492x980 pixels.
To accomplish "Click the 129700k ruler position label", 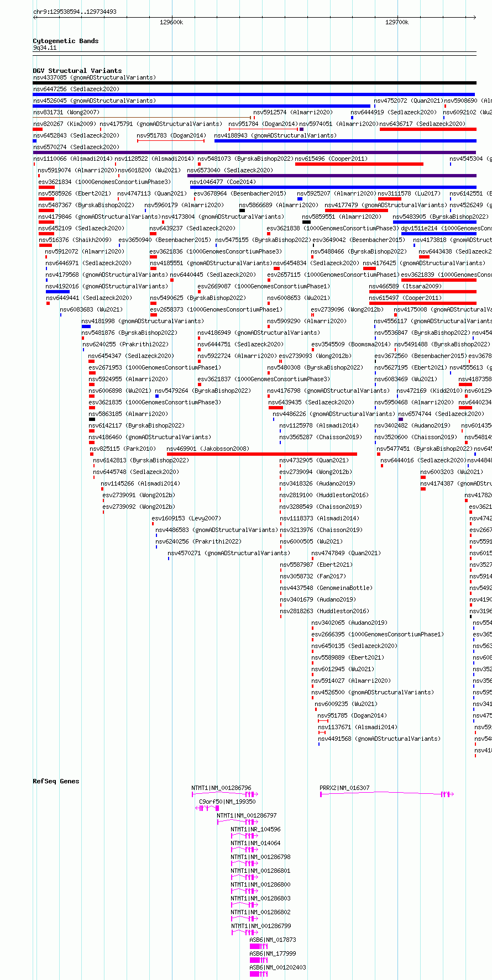I will 397,22.
